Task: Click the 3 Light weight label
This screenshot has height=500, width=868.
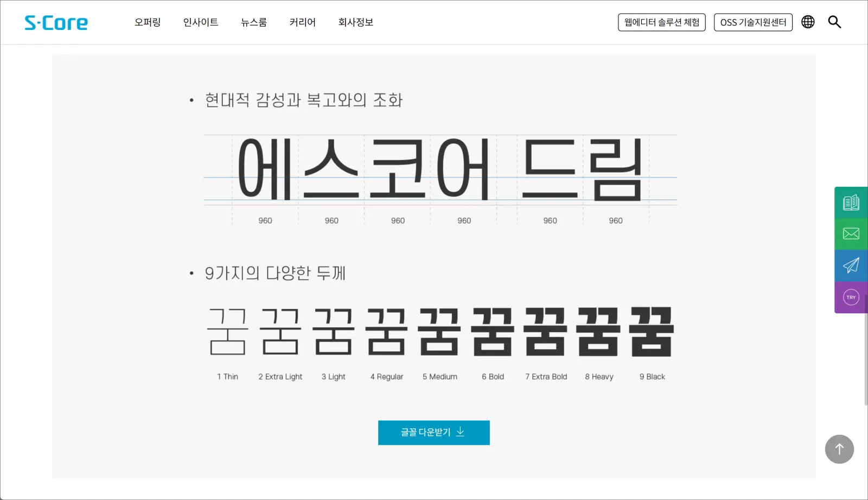Action: pos(334,377)
